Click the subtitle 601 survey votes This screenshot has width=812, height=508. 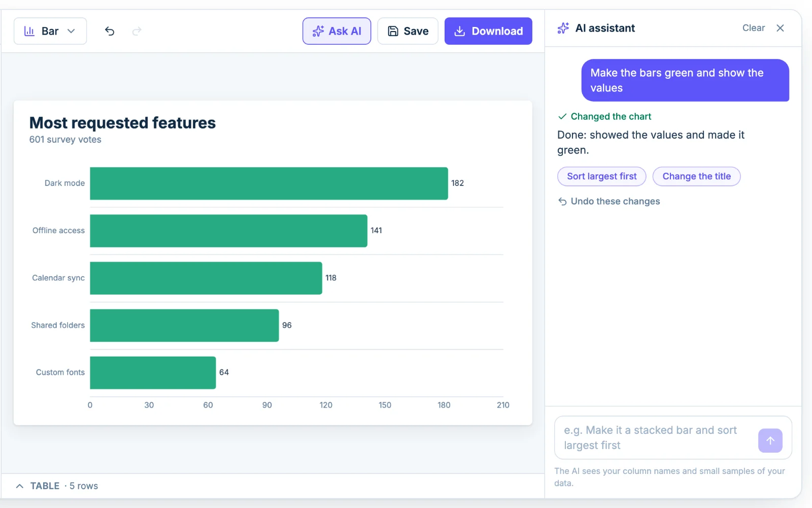65,140
